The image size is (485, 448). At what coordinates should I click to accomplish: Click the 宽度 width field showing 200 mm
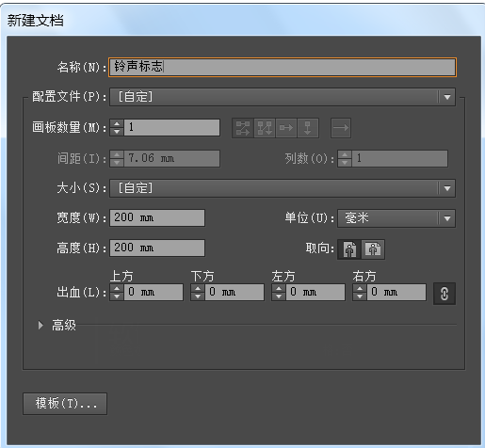(157, 218)
